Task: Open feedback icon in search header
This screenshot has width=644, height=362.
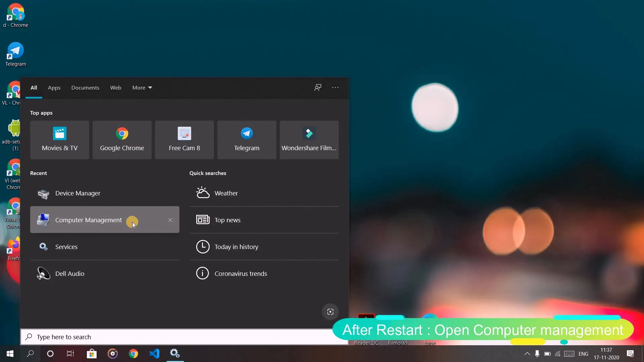Action: [x=318, y=87]
